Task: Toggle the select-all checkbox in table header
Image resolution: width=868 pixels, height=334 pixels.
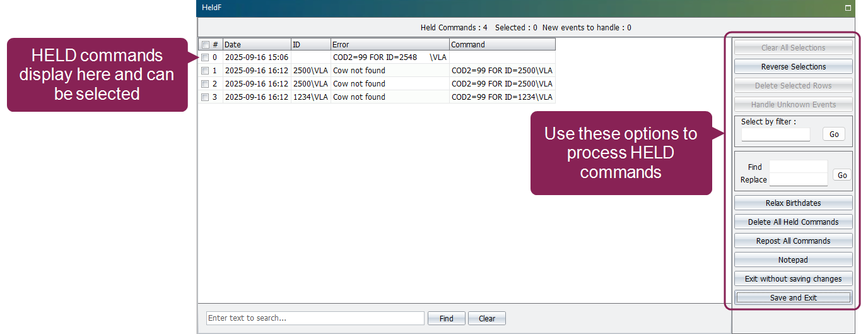Action: 205,45
